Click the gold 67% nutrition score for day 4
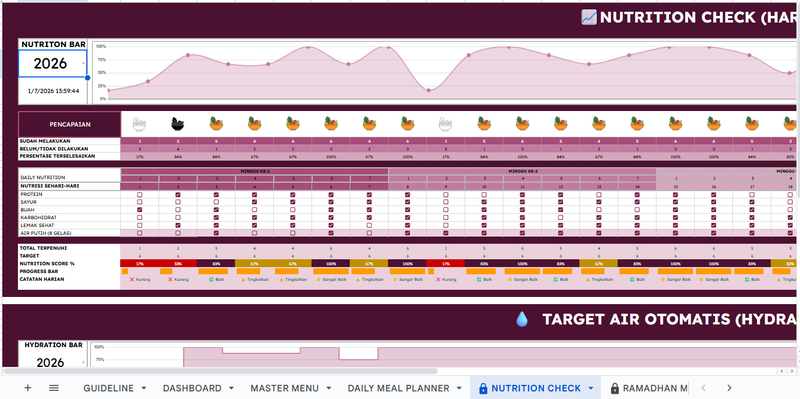 [254, 264]
